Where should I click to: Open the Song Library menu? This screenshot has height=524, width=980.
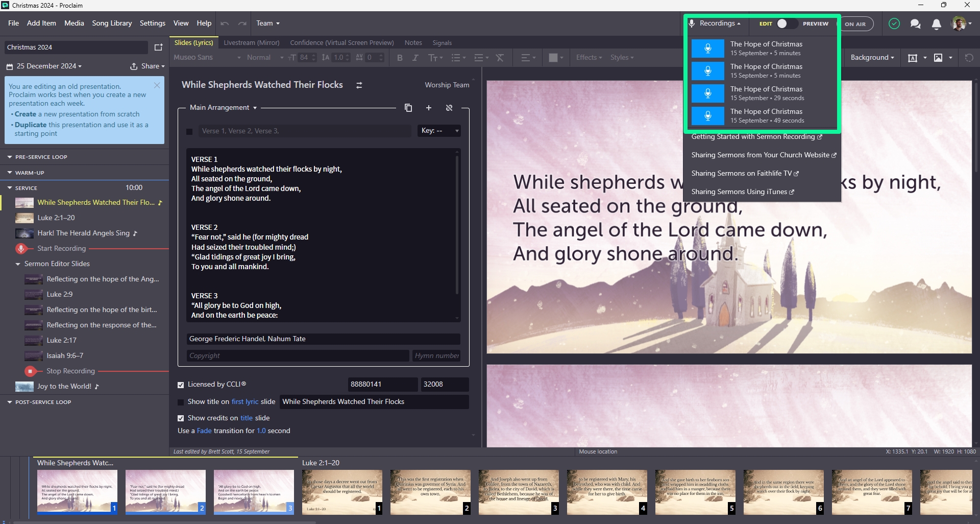click(x=112, y=23)
